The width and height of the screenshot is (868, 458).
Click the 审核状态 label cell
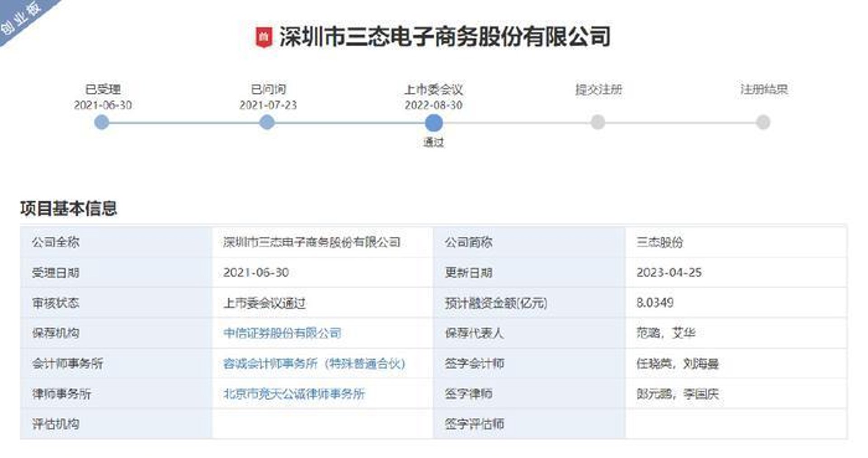point(116,303)
